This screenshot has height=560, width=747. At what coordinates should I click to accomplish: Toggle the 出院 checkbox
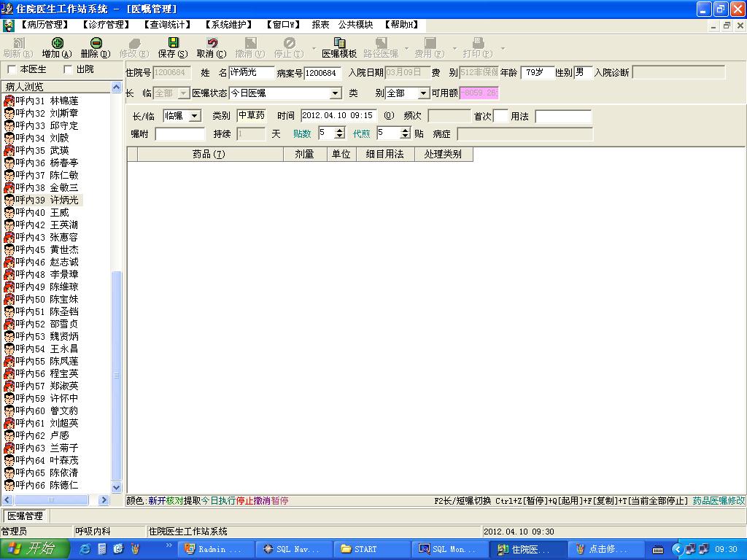69,69
